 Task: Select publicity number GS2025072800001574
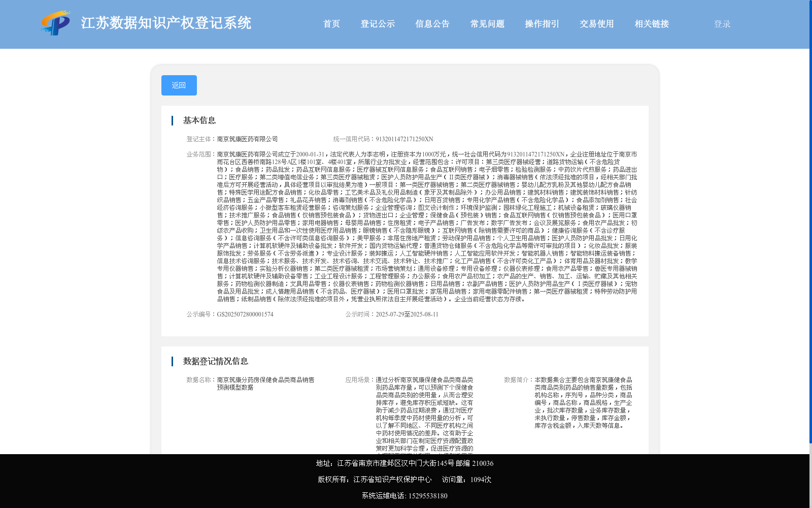pyautogui.click(x=245, y=314)
